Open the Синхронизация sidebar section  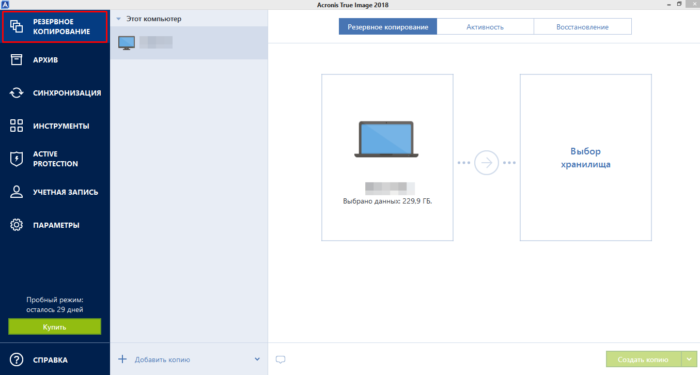click(x=54, y=93)
